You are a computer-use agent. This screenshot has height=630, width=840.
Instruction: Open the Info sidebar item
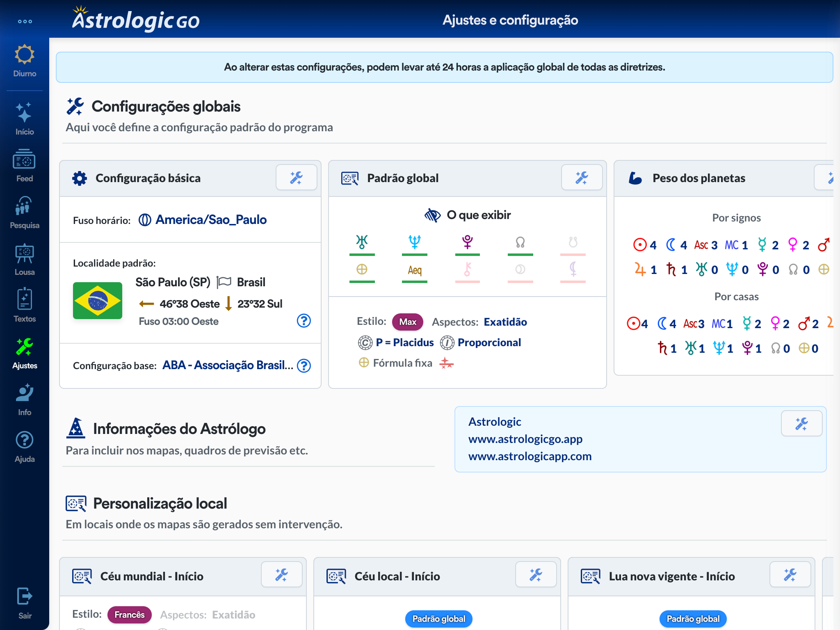click(x=25, y=399)
